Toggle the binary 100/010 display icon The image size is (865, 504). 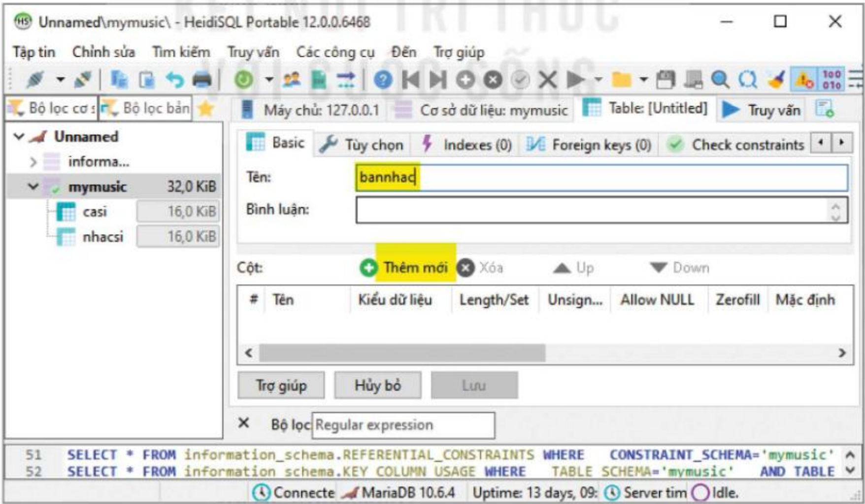[832, 79]
